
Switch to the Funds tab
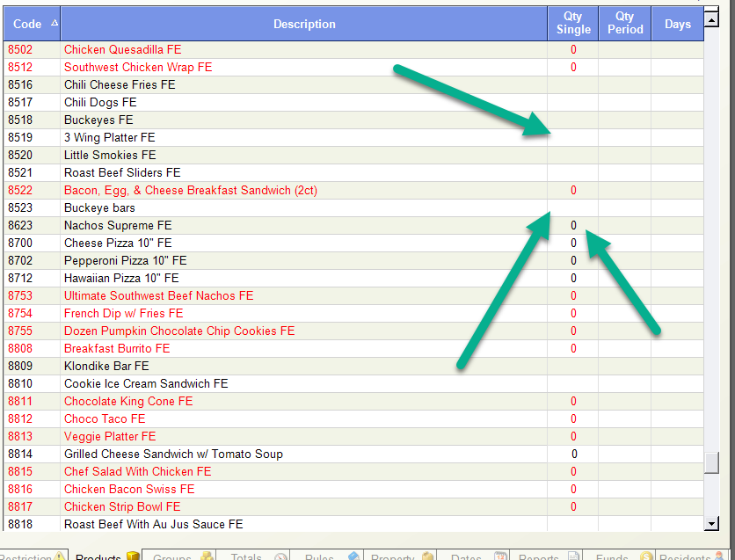click(612, 557)
